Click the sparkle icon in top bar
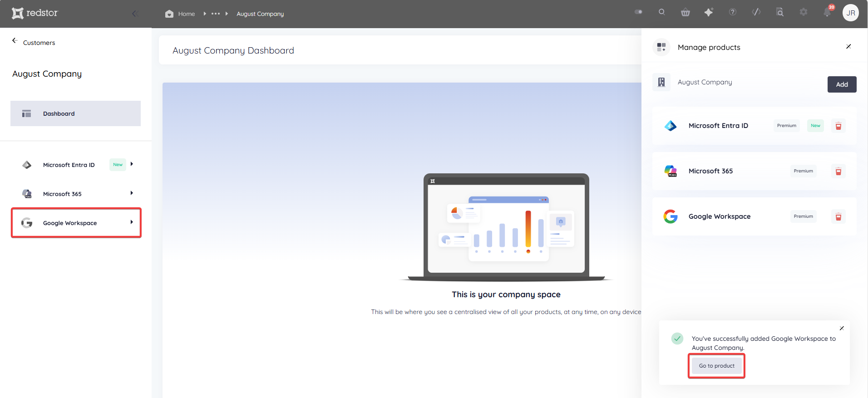The width and height of the screenshot is (868, 398). pyautogui.click(x=709, y=12)
